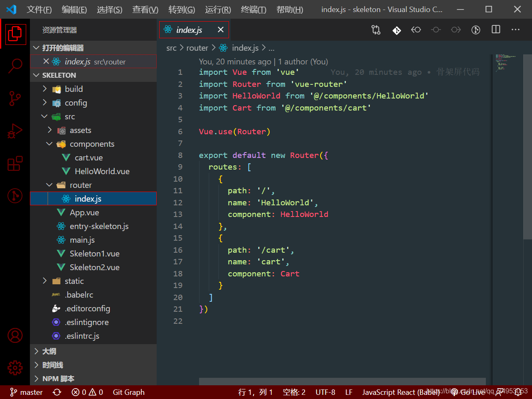Open .editorconfig file
Image resolution: width=532 pixels, height=399 pixels.
(x=94, y=308)
